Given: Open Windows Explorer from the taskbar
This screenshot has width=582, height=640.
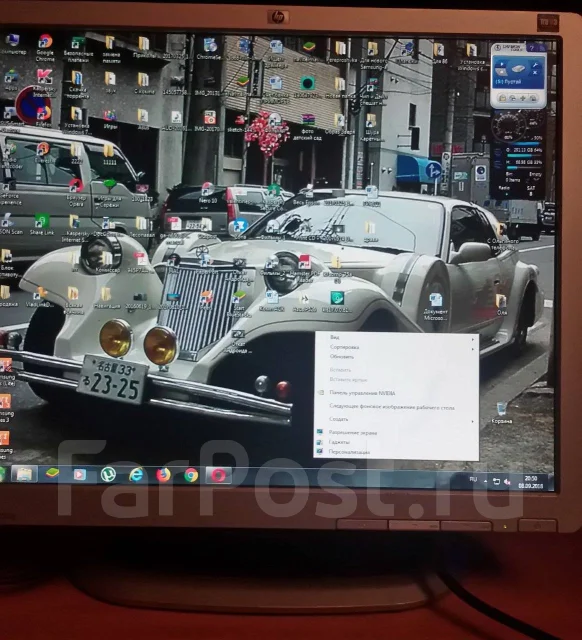Looking at the screenshot, I should click(24, 474).
